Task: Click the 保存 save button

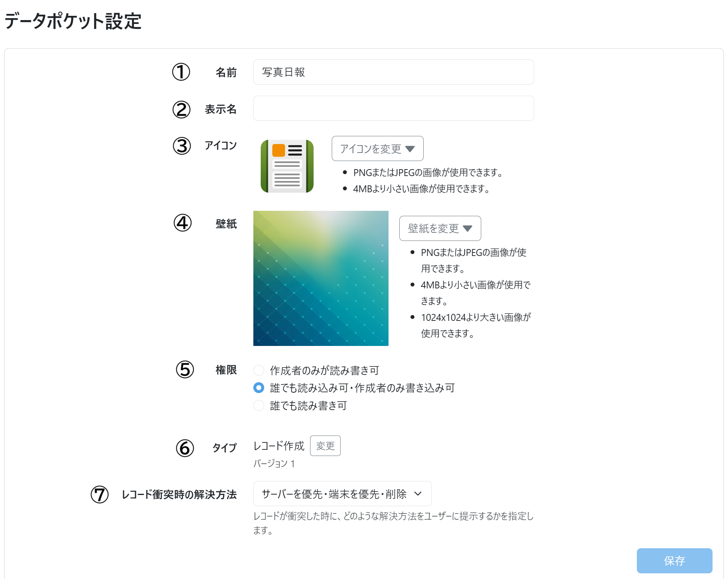Action: tap(674, 561)
